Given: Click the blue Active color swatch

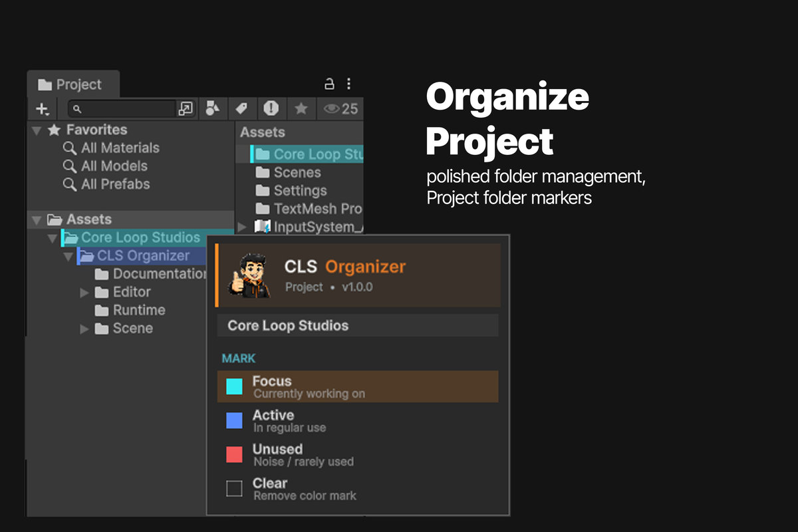Looking at the screenshot, I should click(234, 420).
